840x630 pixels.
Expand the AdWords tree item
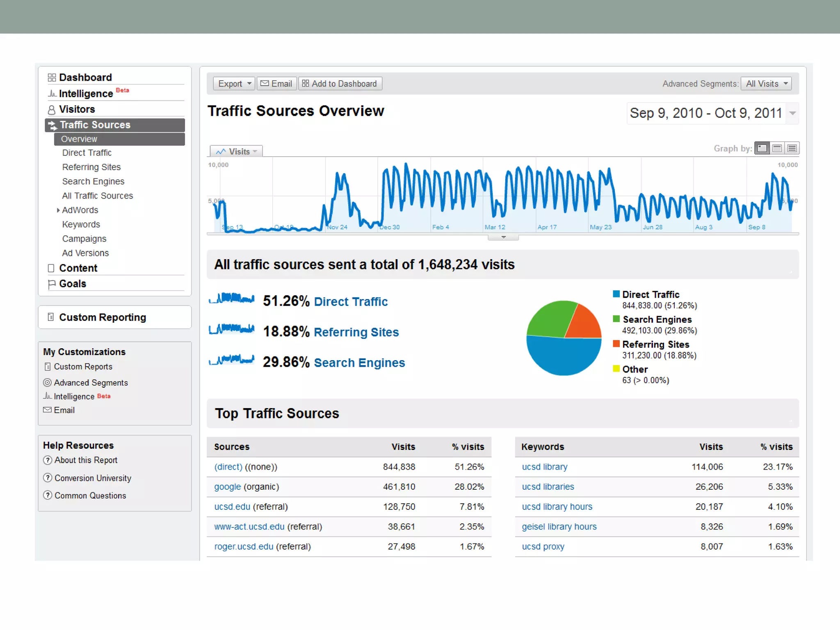58,210
